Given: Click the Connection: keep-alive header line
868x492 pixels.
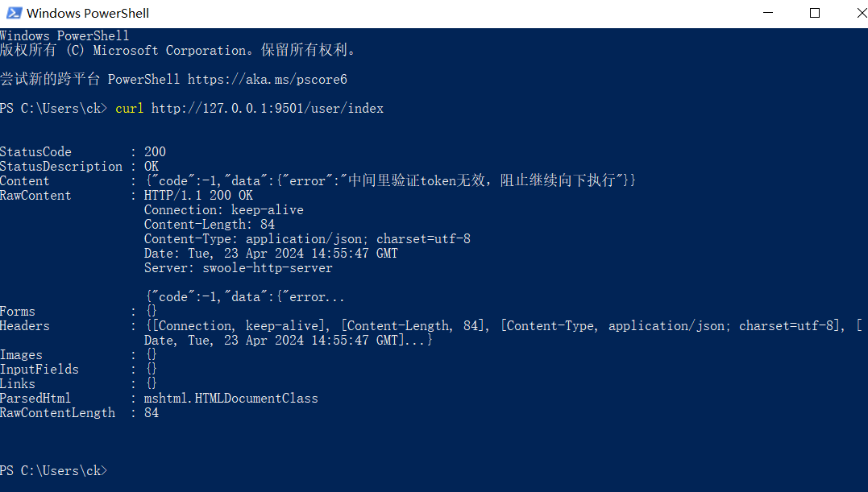Looking at the screenshot, I should tap(223, 210).
